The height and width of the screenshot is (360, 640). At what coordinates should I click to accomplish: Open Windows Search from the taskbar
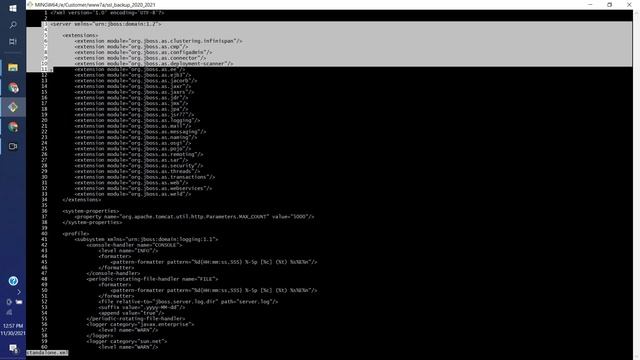(x=13, y=25)
